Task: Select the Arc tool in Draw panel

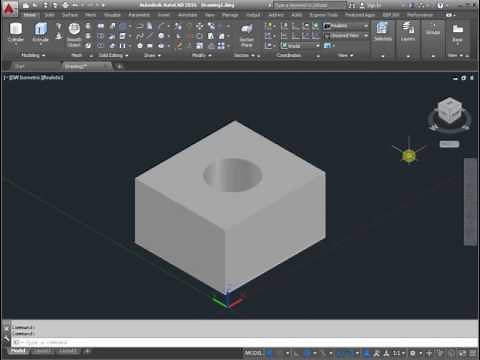Action: [x=161, y=26]
